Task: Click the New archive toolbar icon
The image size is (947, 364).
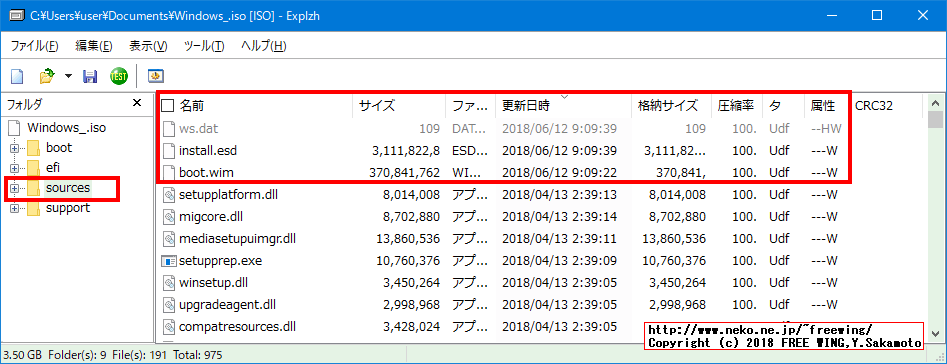Action: [x=18, y=76]
